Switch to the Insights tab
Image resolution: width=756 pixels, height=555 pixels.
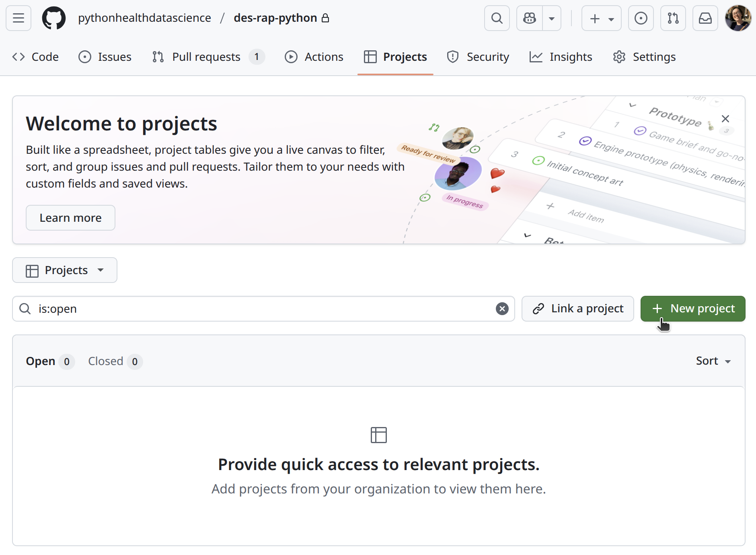click(x=561, y=57)
